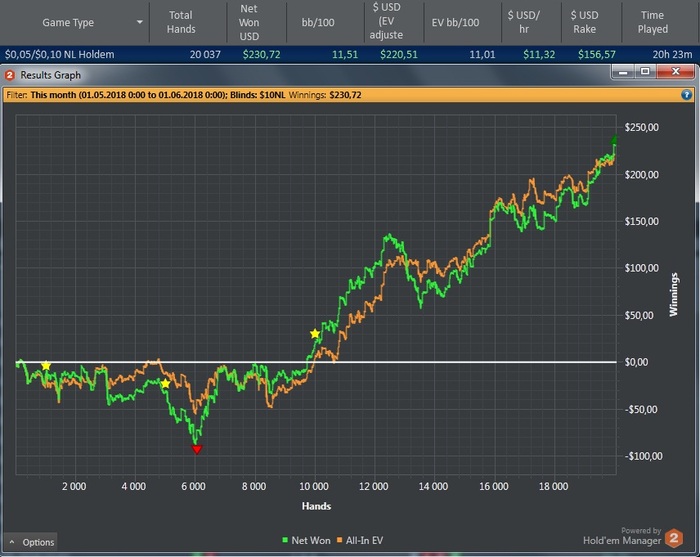
Task: Sort by bb/100 column header
Action: coord(318,22)
